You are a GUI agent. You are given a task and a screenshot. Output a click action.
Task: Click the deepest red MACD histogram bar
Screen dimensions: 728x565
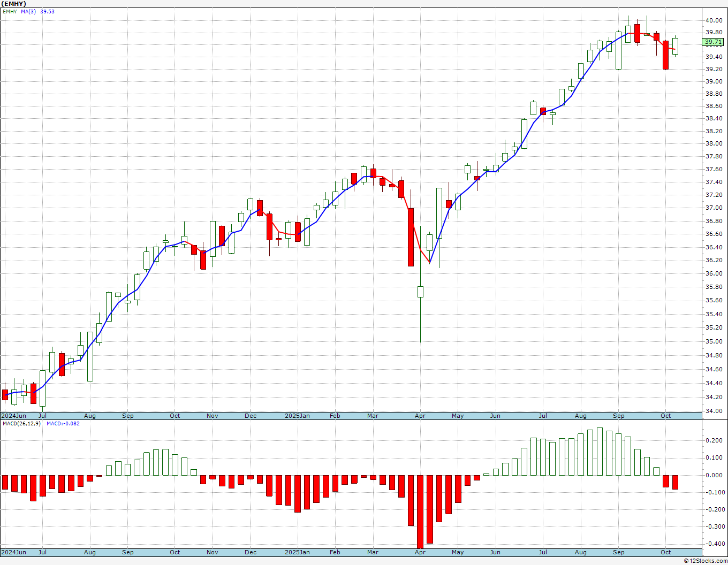point(420,511)
